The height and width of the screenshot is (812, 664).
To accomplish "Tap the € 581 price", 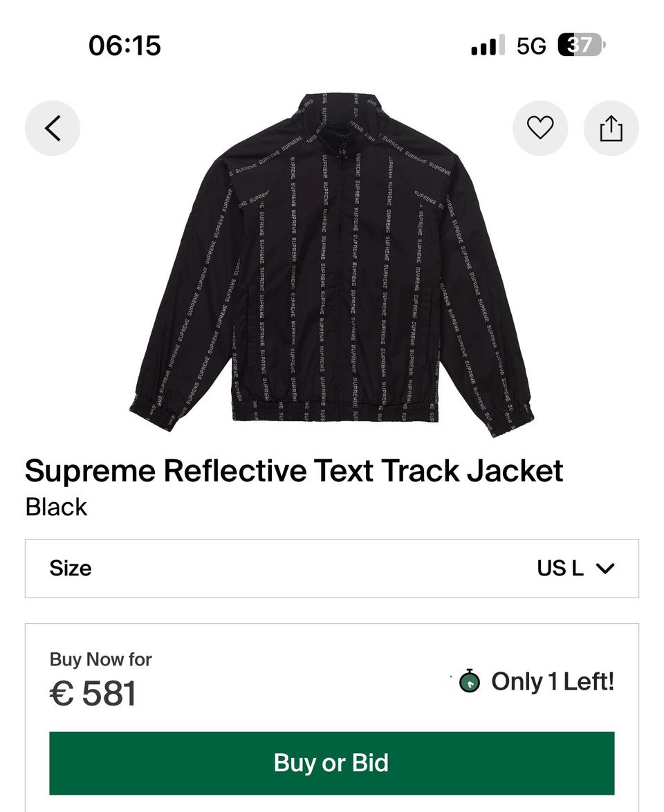I will (93, 694).
